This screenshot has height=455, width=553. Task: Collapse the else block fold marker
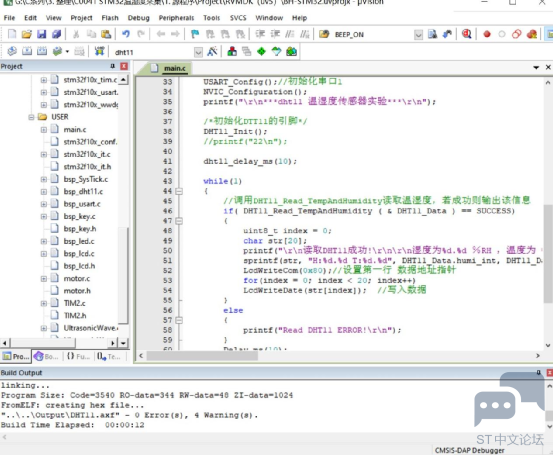[179, 320]
